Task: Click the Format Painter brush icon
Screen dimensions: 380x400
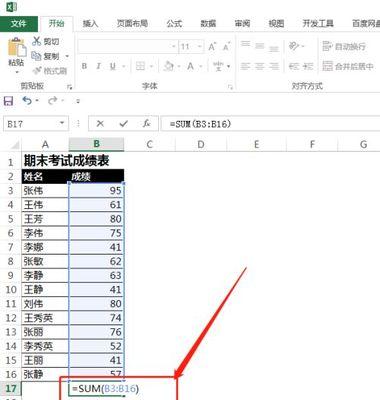Action: click(x=37, y=70)
